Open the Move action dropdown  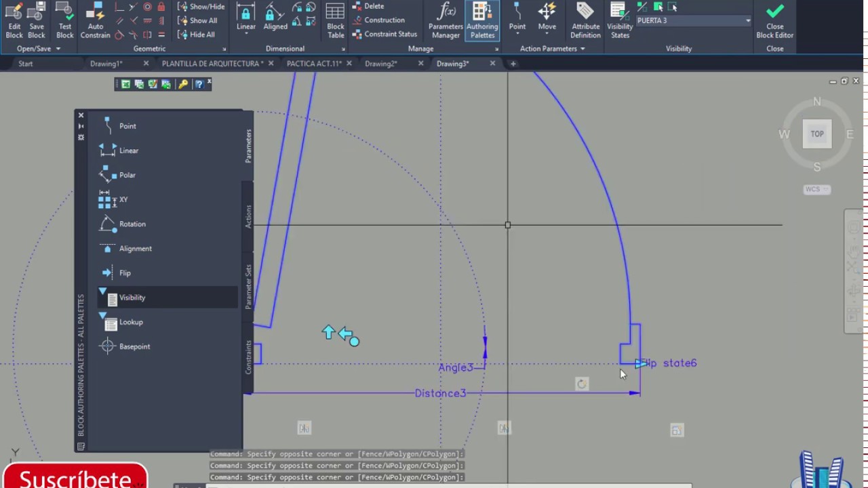pos(547,34)
